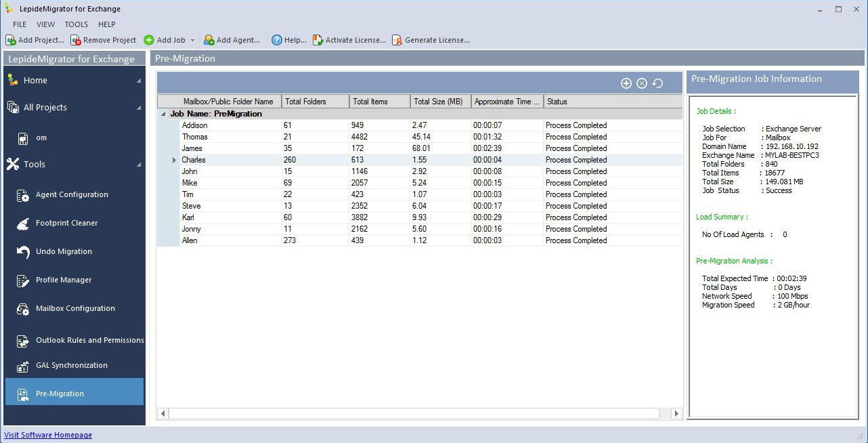Image resolution: width=868 pixels, height=443 pixels.
Task: Open Agent Configuration tool icon
Action: click(x=22, y=195)
